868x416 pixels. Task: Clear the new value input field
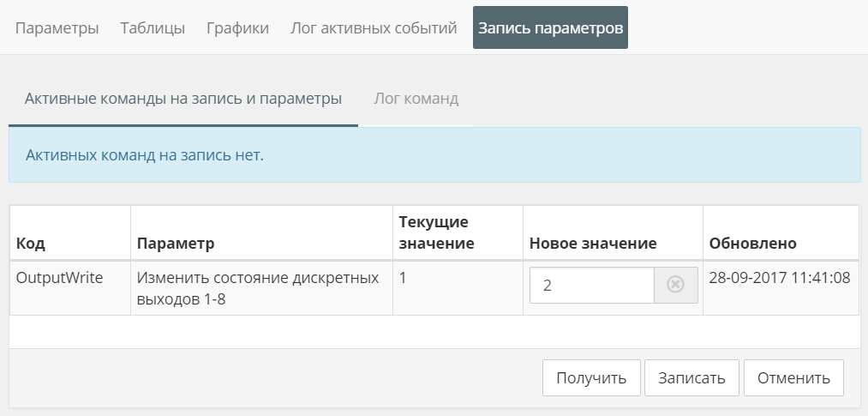pyautogui.click(x=675, y=286)
